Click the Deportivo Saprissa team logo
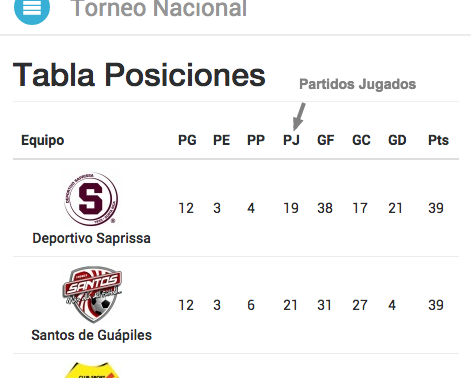Screen dimensions: 471x378 tap(91, 199)
